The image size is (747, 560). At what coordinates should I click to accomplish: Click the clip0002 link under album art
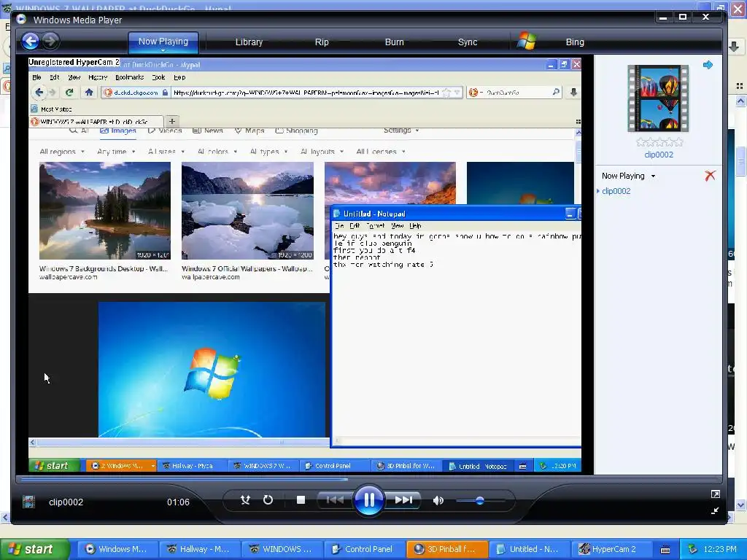pos(659,155)
